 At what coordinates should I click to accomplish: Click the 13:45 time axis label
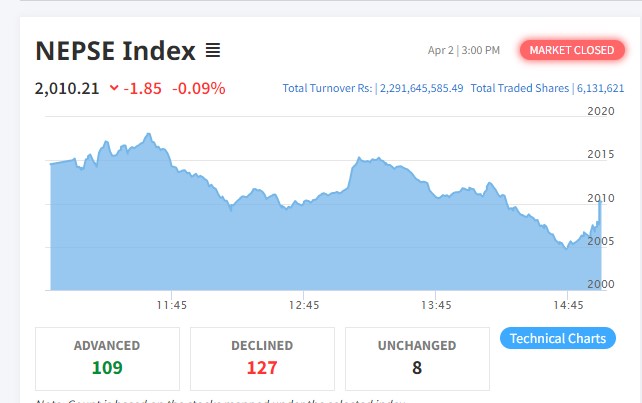(437, 305)
